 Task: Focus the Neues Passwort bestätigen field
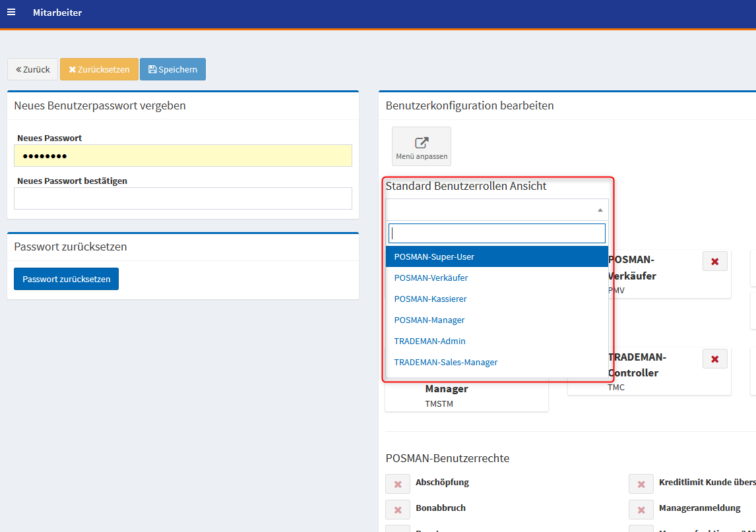[183, 198]
